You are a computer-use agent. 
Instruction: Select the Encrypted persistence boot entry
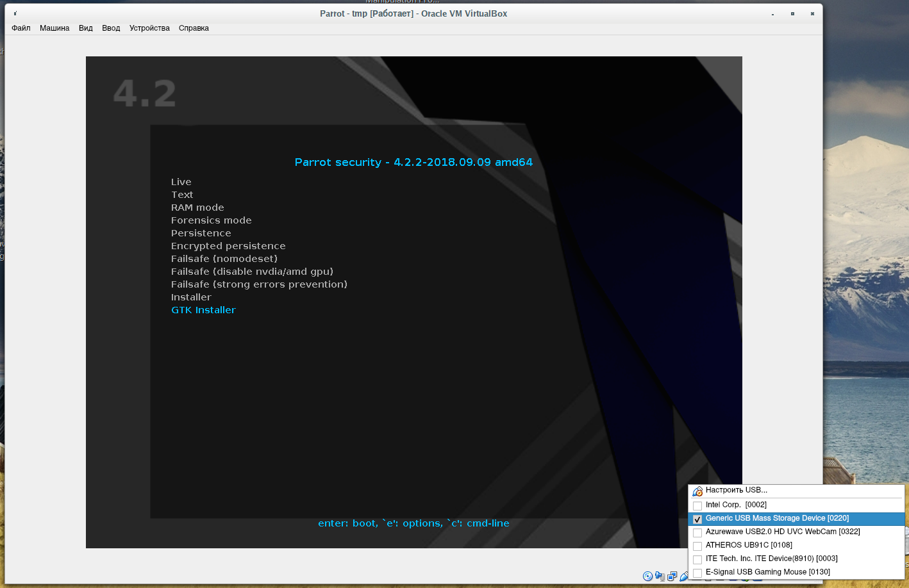click(x=228, y=246)
